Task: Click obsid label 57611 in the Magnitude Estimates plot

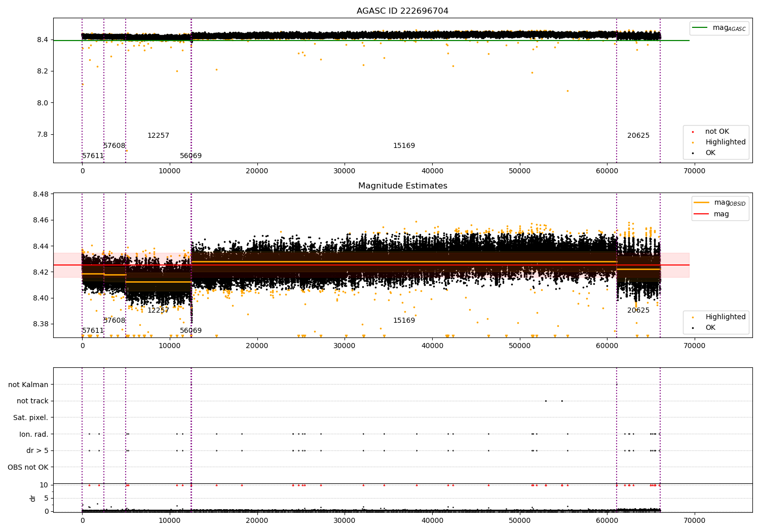Action: (x=93, y=331)
